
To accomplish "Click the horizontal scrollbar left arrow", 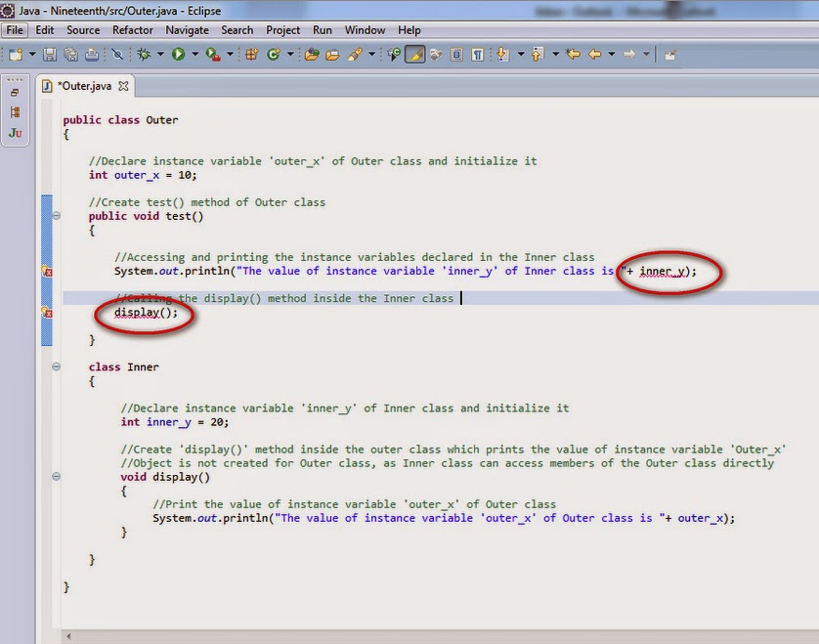I will point(68,636).
